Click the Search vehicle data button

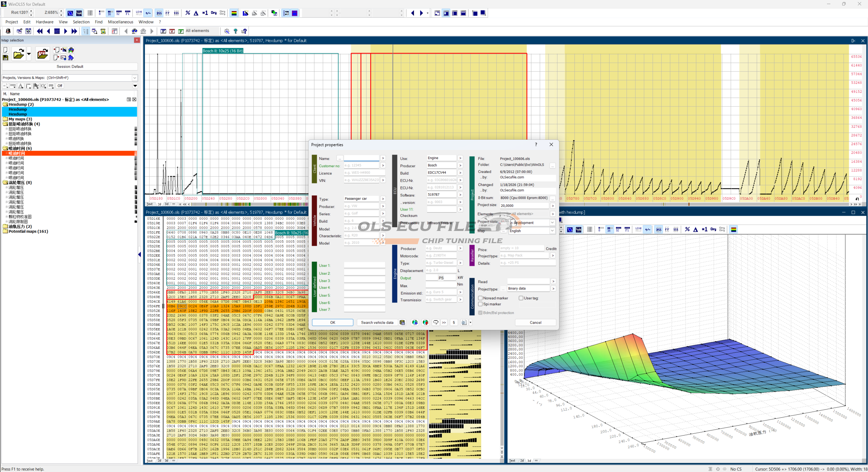pyautogui.click(x=377, y=322)
